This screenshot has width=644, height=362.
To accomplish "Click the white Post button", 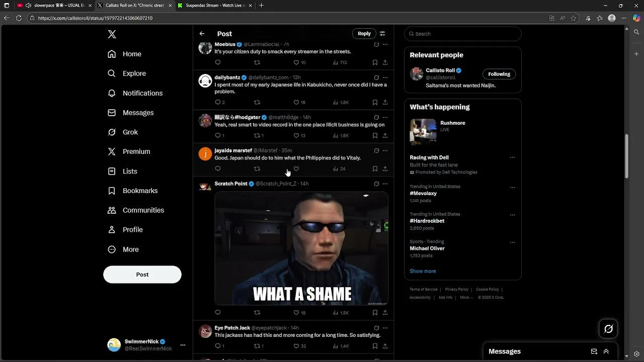I will [x=142, y=275].
